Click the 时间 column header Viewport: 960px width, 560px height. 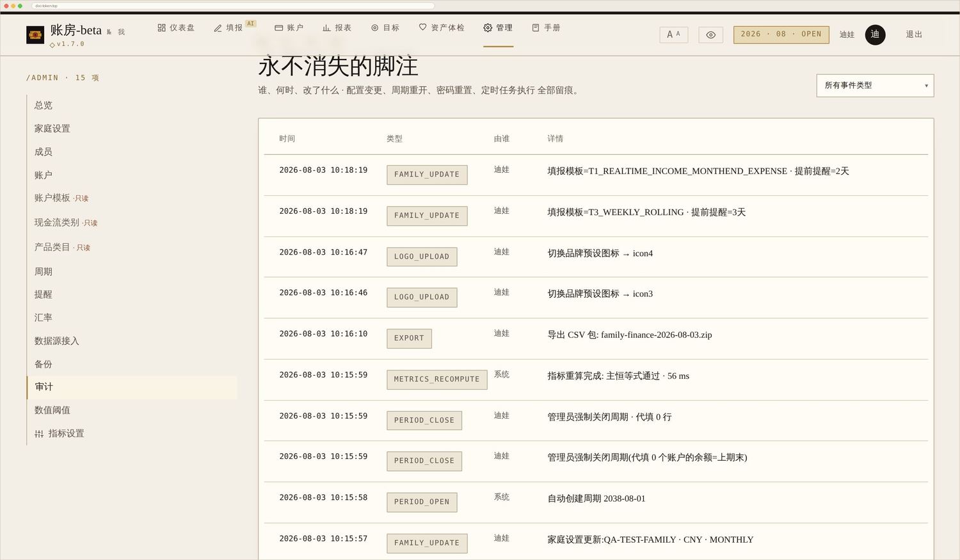coord(287,138)
